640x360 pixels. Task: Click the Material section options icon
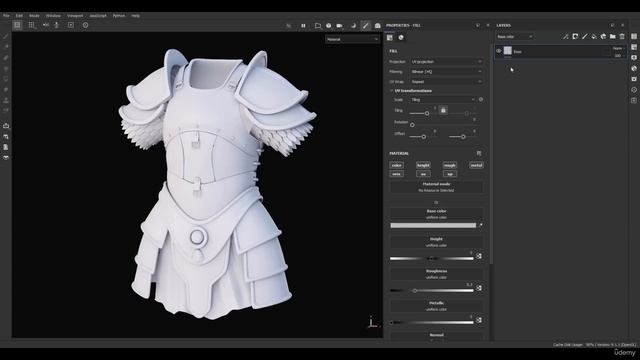(479, 153)
